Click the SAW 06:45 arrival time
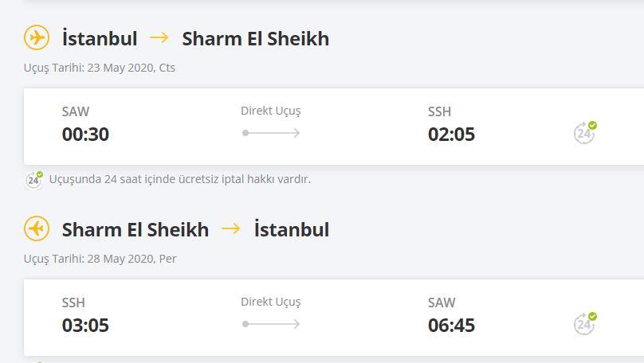The width and height of the screenshot is (644, 363). [x=451, y=326]
